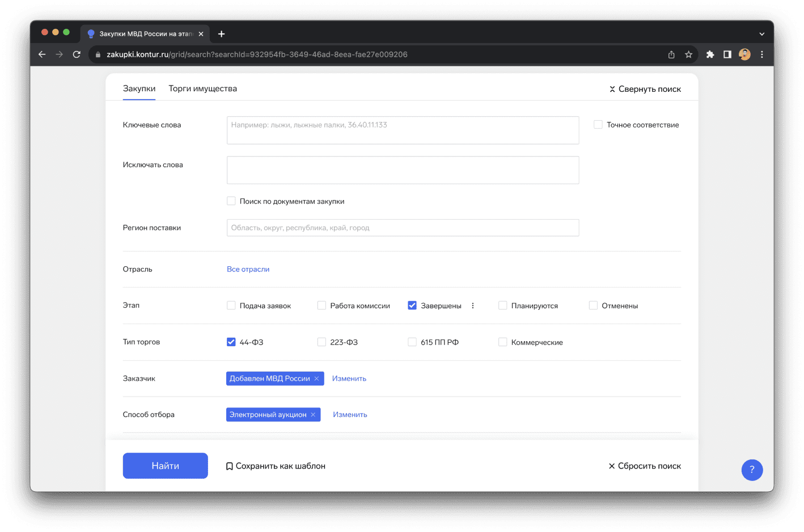Tick the Подача заявок stage checkbox
Image resolution: width=804 pixels, height=532 pixels.
coord(231,306)
